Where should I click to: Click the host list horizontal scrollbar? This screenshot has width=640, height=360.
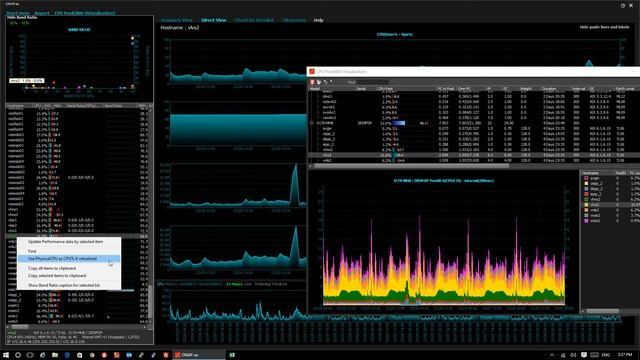point(20,327)
